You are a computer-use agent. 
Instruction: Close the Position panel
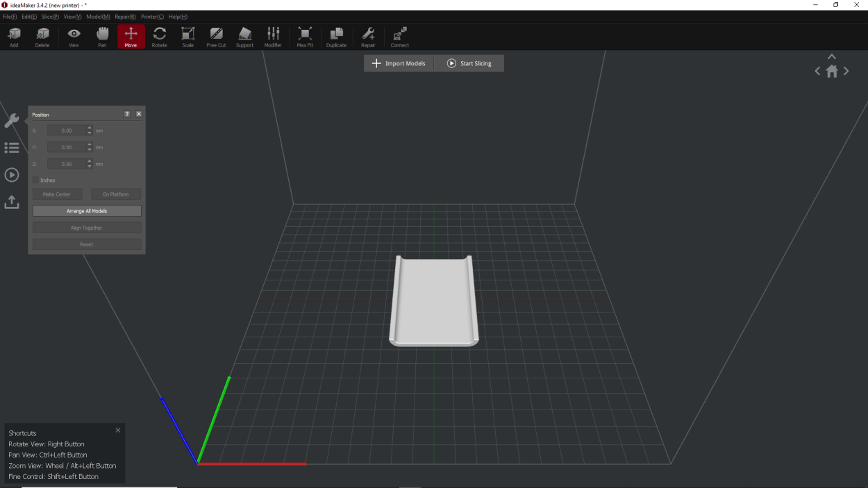click(x=139, y=114)
